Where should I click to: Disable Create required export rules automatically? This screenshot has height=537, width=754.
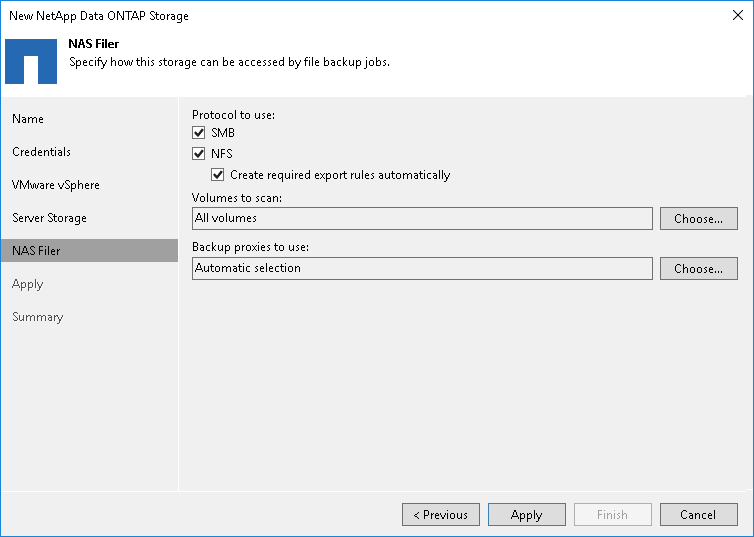click(x=218, y=175)
